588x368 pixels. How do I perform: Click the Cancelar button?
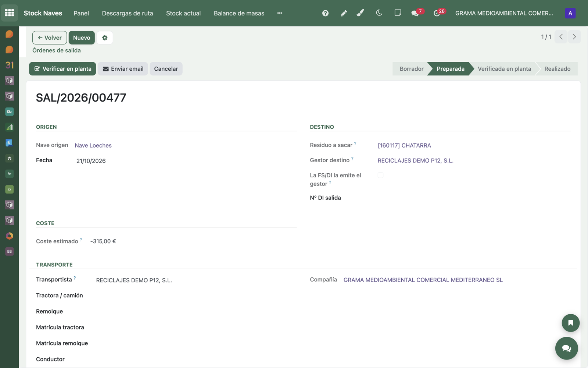pos(166,69)
